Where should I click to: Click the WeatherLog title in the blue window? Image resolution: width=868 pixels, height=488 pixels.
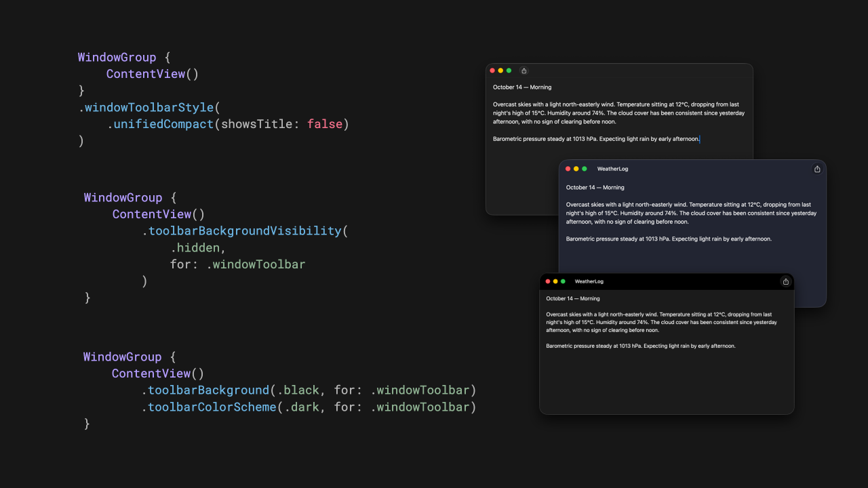click(x=612, y=169)
